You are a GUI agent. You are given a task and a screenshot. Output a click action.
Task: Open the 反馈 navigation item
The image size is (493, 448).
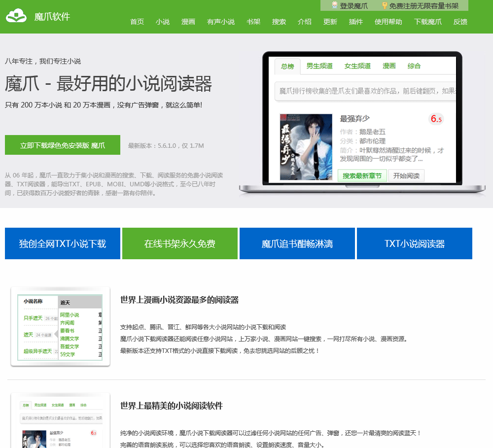460,22
